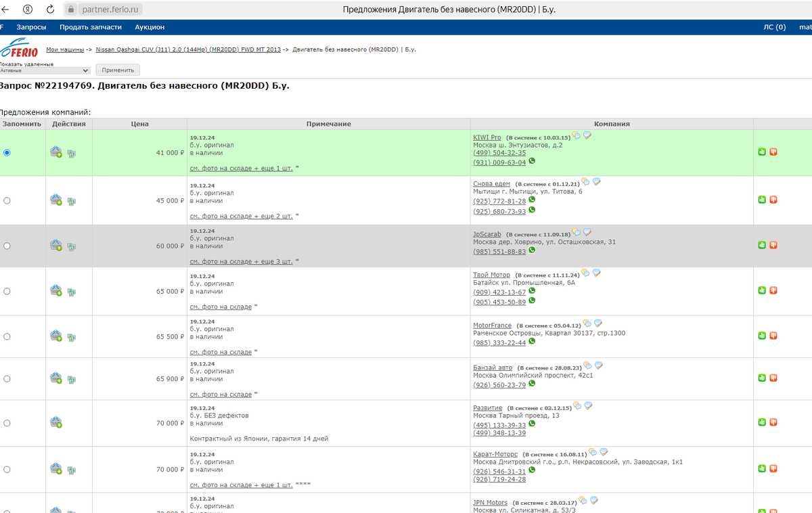This screenshot has width=812, height=513.
Task: Give KIWI Pro a thumbs down
Action: (773, 152)
